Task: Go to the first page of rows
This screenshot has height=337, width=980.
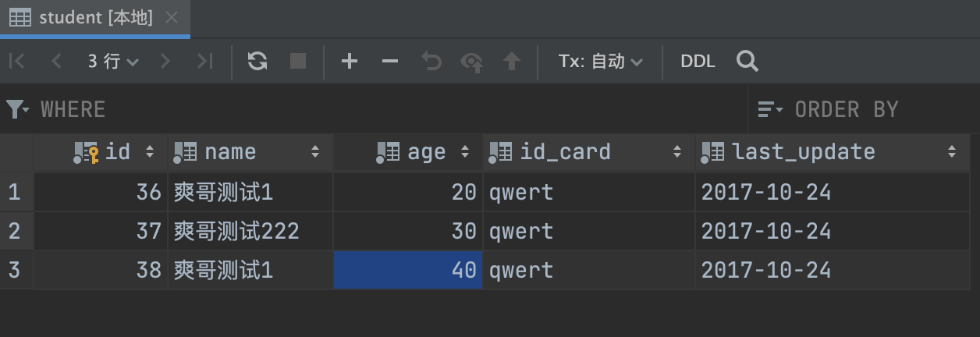Action: click(16, 61)
